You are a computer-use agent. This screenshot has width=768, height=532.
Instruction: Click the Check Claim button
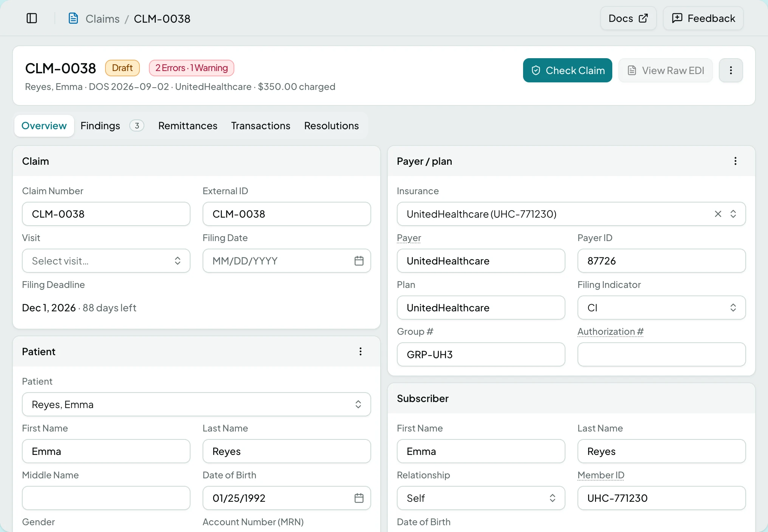click(x=567, y=70)
